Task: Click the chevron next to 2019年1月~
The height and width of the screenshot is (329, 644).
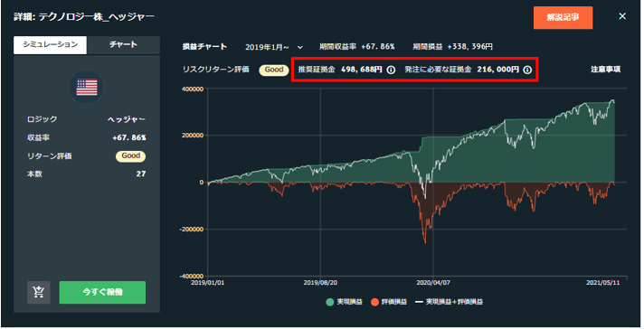Action: (300, 47)
